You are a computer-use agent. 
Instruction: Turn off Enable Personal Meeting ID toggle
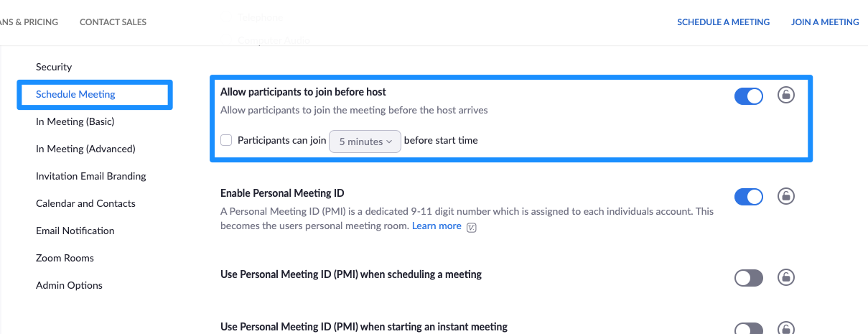click(x=749, y=196)
